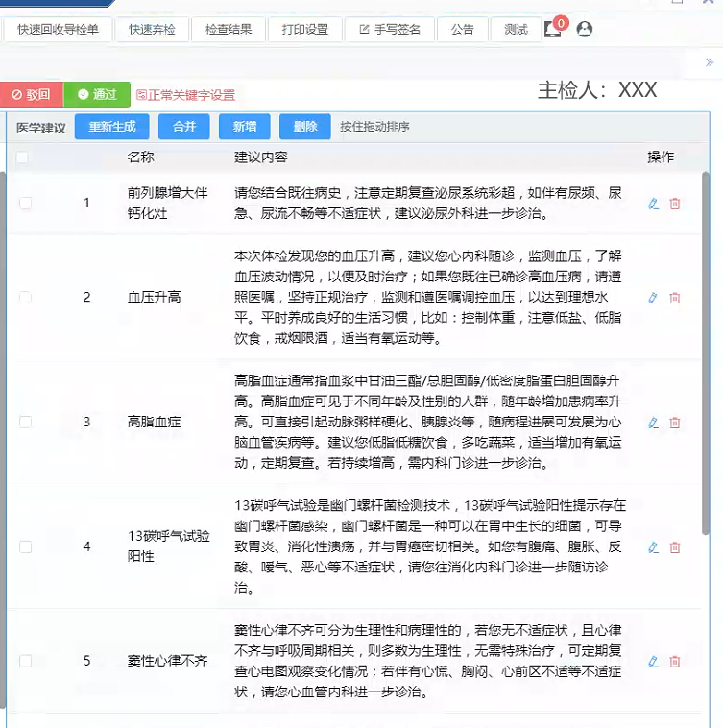Select the 高脂血症 name cell
723x728 pixels.
coord(154,422)
